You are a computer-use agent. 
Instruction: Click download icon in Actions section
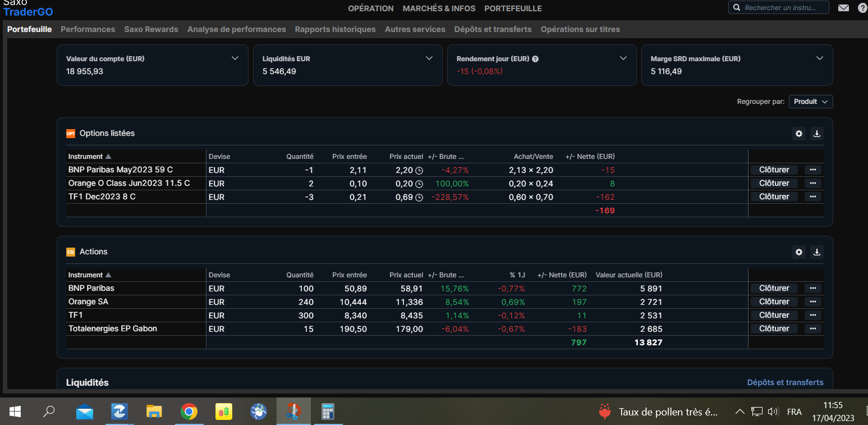click(817, 252)
